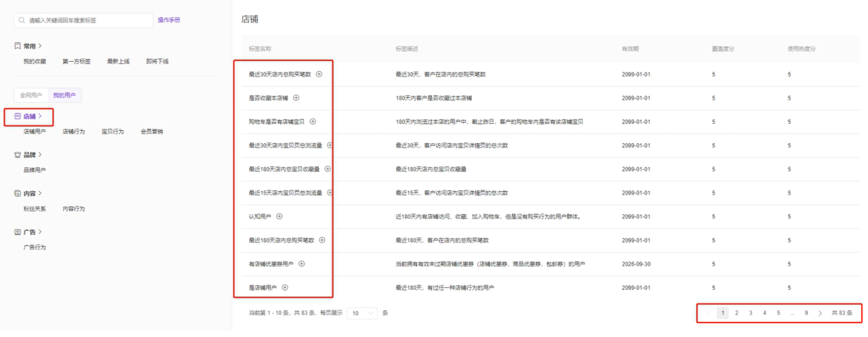Viewport: 868px width, 337px height.
Task: Add 有店铺优惠券用户 tag with plus icon
Action: point(302,264)
